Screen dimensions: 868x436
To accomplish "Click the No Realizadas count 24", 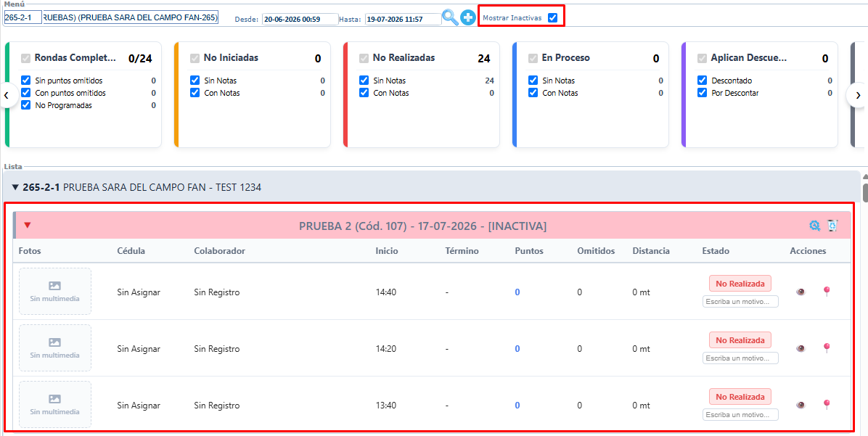I will click(x=484, y=58).
